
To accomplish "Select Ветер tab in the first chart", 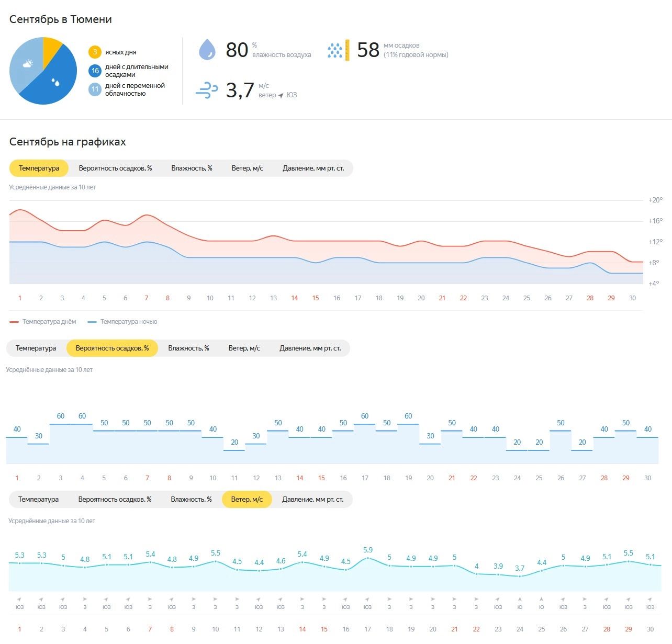I will coord(247,168).
